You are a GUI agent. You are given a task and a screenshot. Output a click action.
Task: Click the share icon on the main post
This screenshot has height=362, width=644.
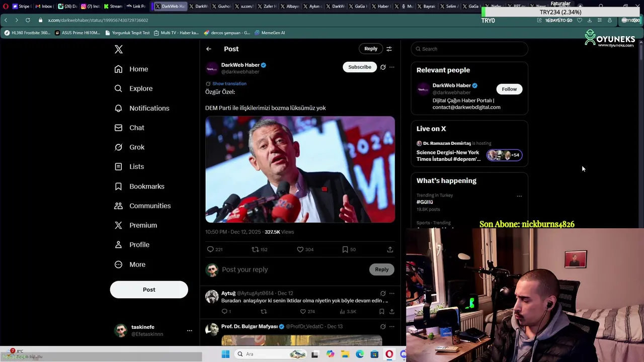390,249
